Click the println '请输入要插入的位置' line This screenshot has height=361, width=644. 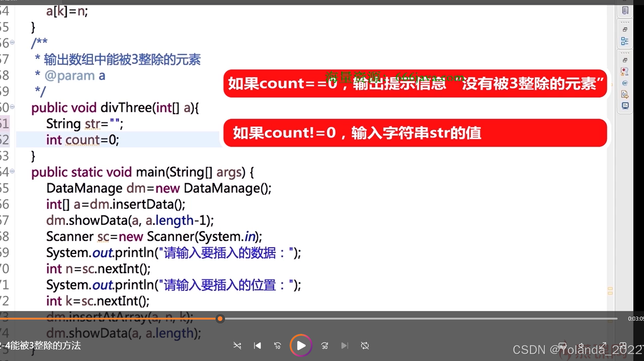point(174,285)
